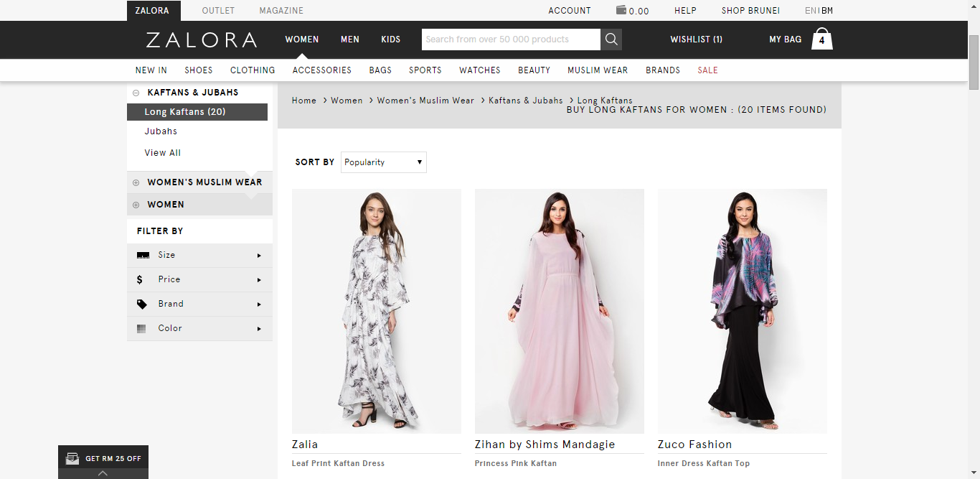
Task: Expand the Color filter
Action: click(x=199, y=329)
